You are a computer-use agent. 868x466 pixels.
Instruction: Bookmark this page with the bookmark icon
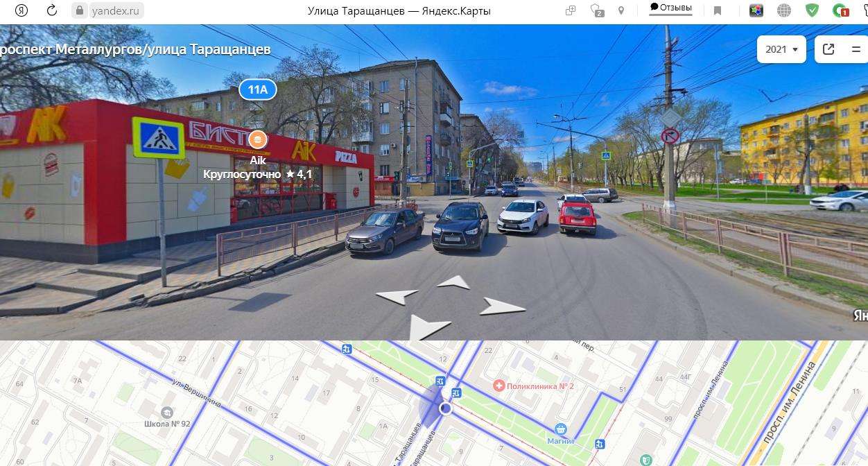(x=718, y=10)
